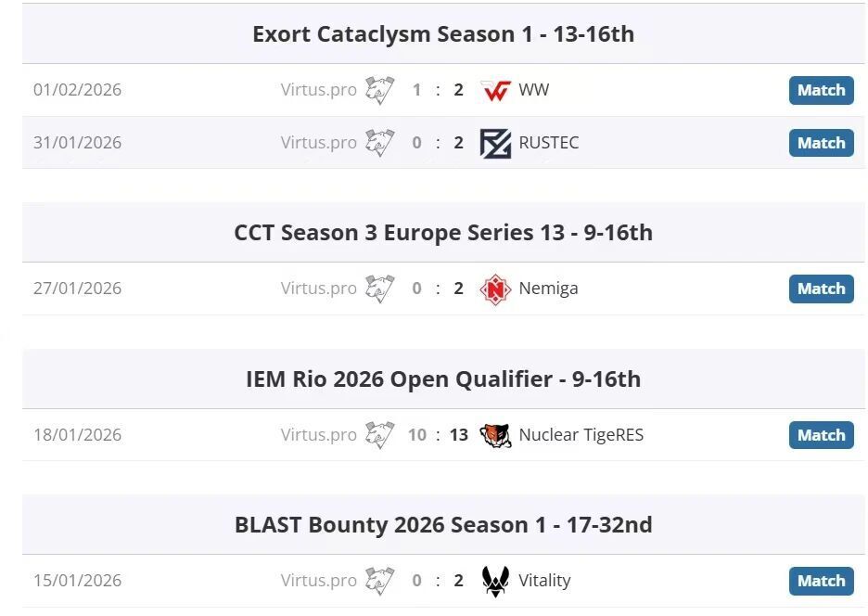
Task: Open BLAST Bounty 2026 Season 1 header
Action: [443, 525]
